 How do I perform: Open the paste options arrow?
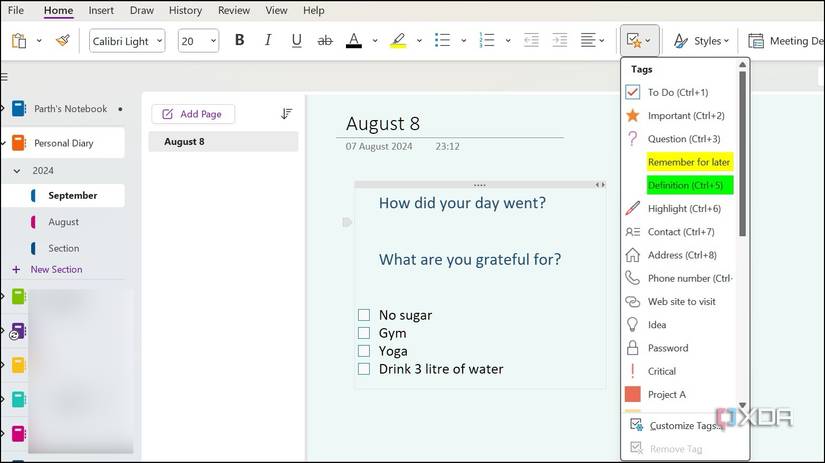click(x=39, y=41)
